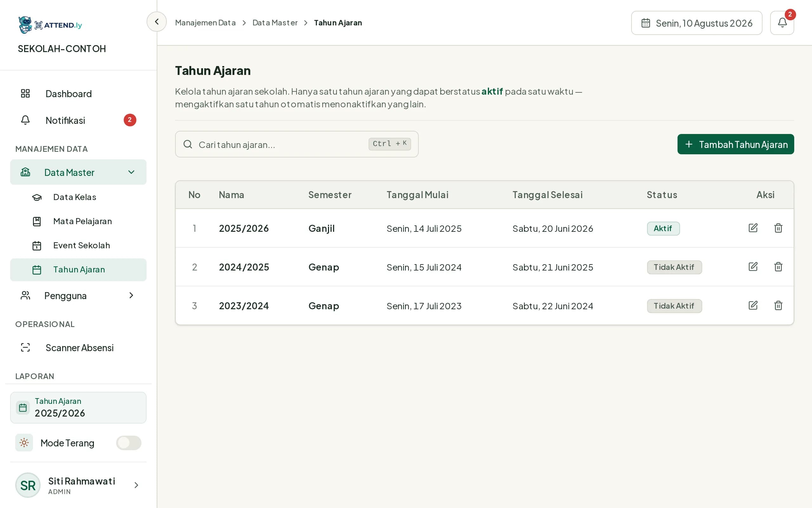Go to Mata Pelajaran submenu
Screen dimensions: 812x508
[x=78, y=221]
